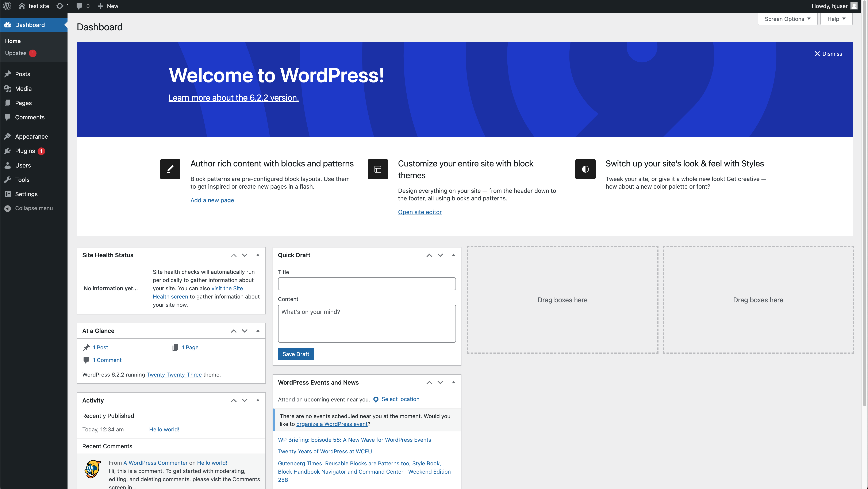868x489 pixels.
Task: Toggle At a Glance panel collapse
Action: coord(258,331)
